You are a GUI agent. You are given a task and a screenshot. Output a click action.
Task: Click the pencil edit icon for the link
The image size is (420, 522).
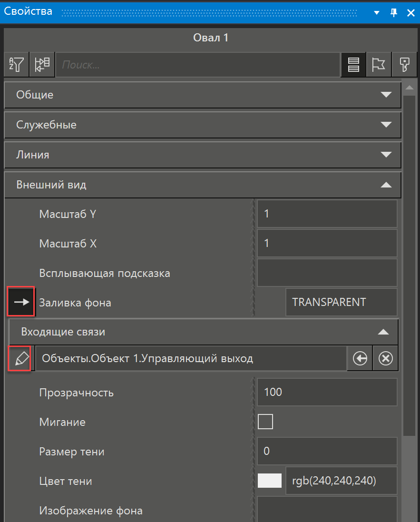click(20, 359)
